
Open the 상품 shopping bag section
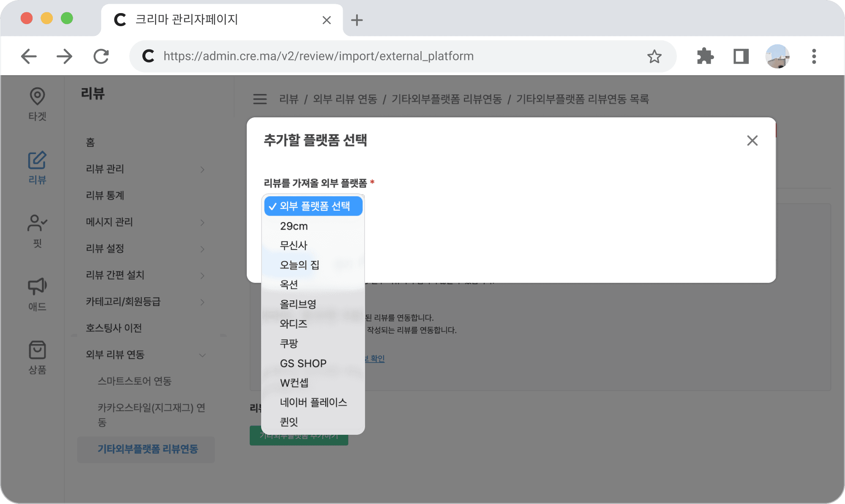click(x=37, y=358)
